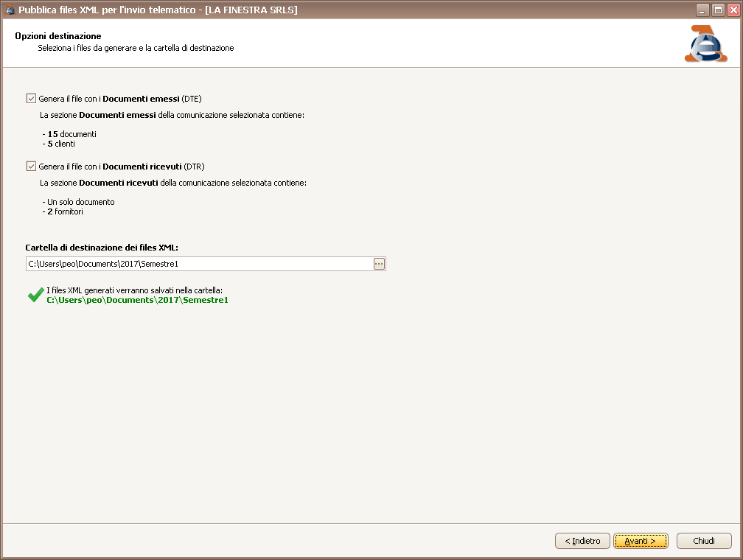Open folder browser with the ellipsis button
Viewport: 743px width, 560px height.
tap(380, 264)
